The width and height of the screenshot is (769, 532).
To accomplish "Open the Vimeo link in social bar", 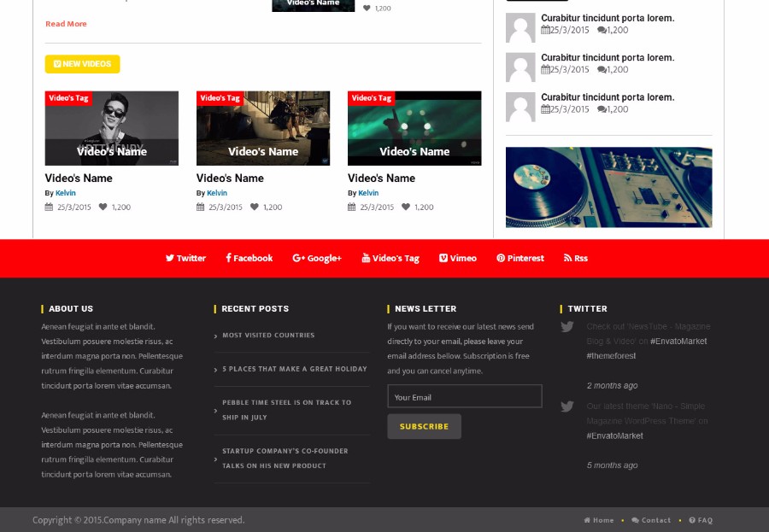I will click(458, 258).
